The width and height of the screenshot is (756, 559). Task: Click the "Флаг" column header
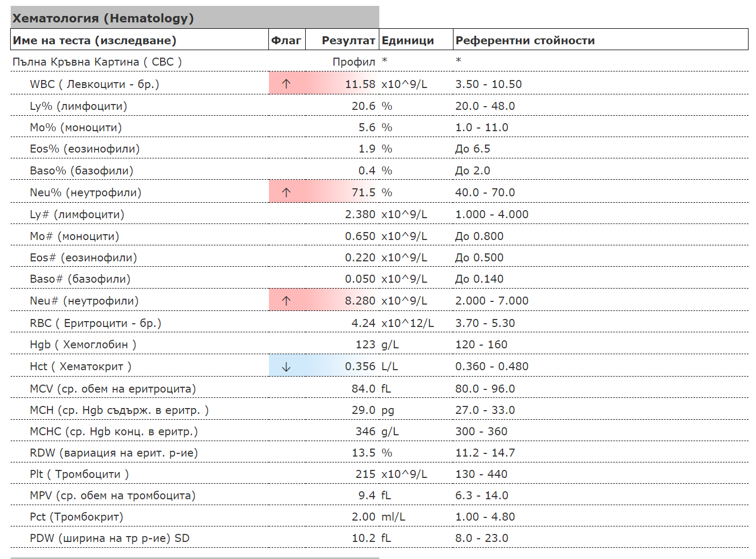coord(286,41)
